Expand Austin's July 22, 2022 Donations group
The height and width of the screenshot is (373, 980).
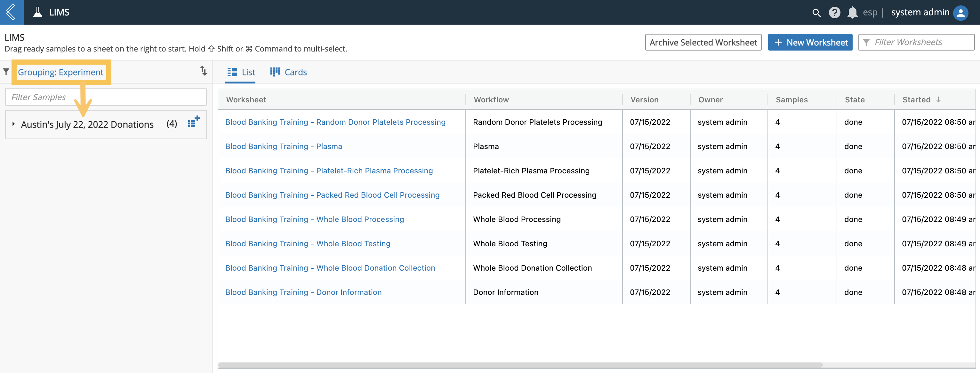[13, 124]
